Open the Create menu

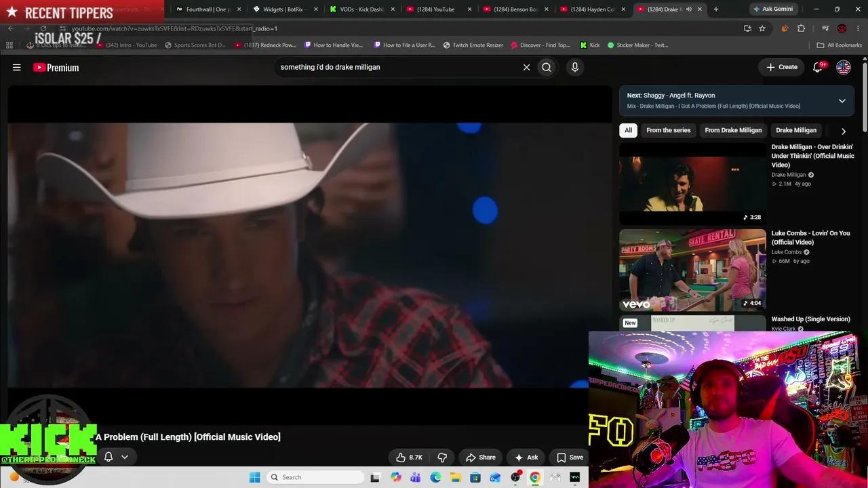pos(782,67)
